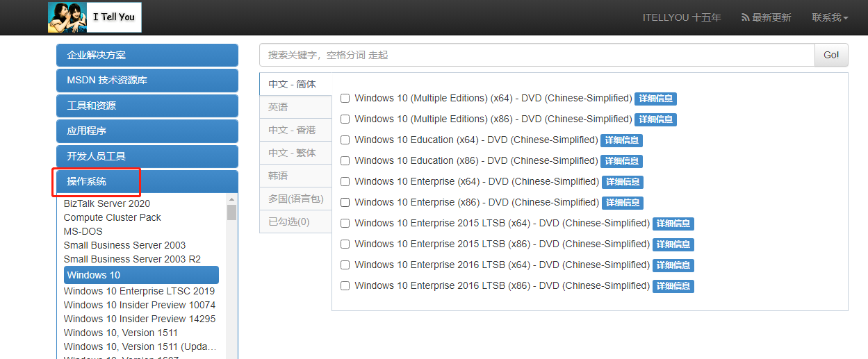This screenshot has width=868, height=359.
Task: Click the I Tell You logo image
Action: point(95,17)
